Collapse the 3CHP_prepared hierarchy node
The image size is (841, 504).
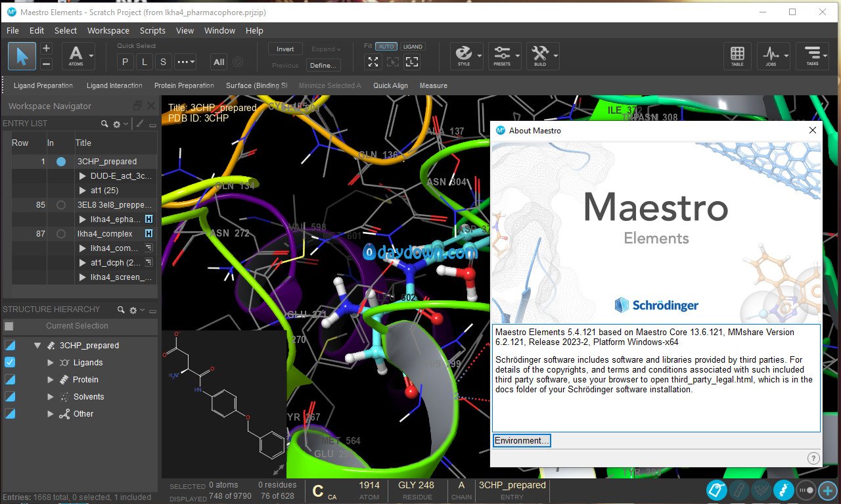click(37, 345)
